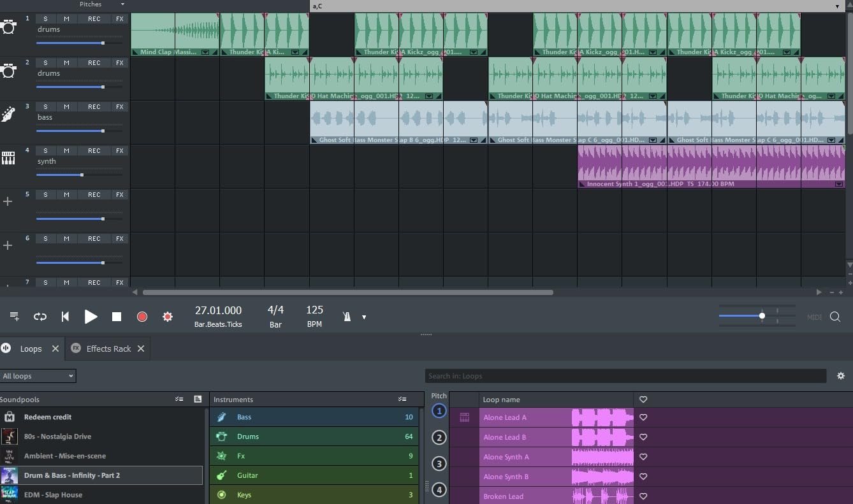
Task: Select pitch 3 button
Action: point(439,463)
